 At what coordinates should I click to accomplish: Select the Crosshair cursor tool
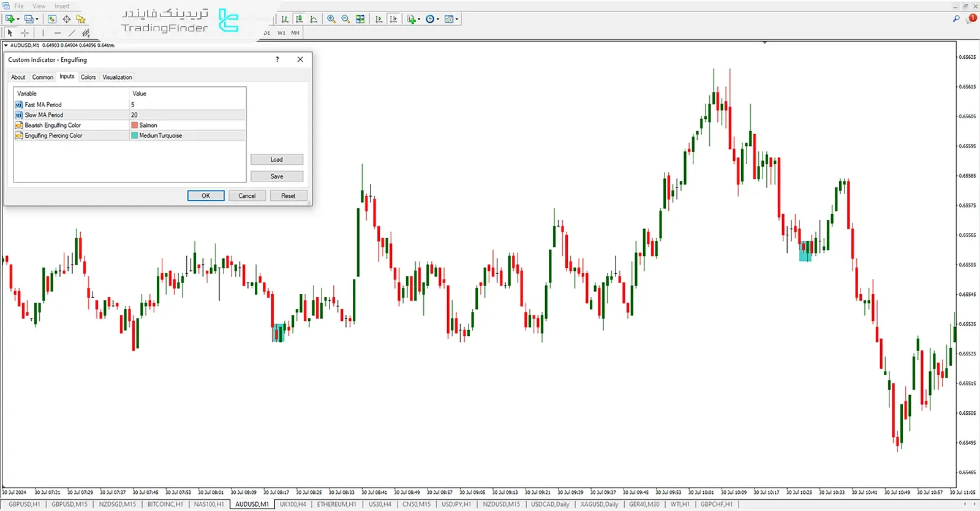point(24,33)
